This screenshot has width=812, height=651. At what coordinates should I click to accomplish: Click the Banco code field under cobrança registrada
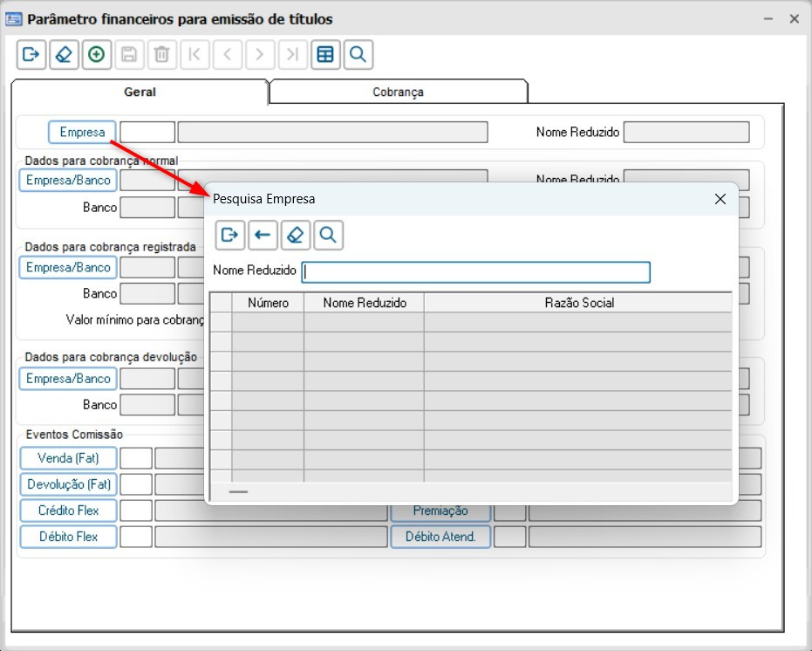147,293
